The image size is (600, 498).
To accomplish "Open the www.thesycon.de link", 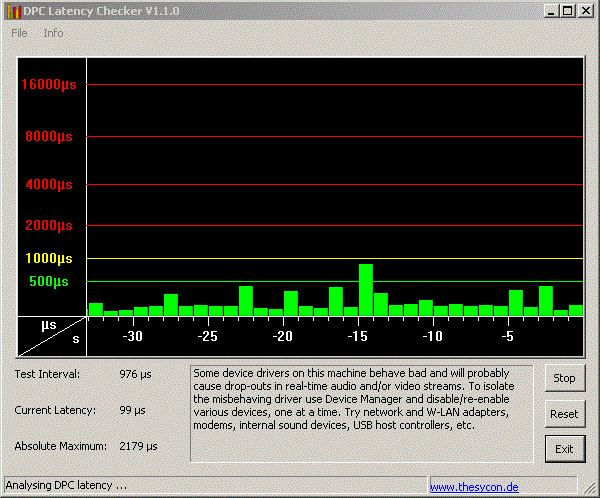I will click(474, 487).
